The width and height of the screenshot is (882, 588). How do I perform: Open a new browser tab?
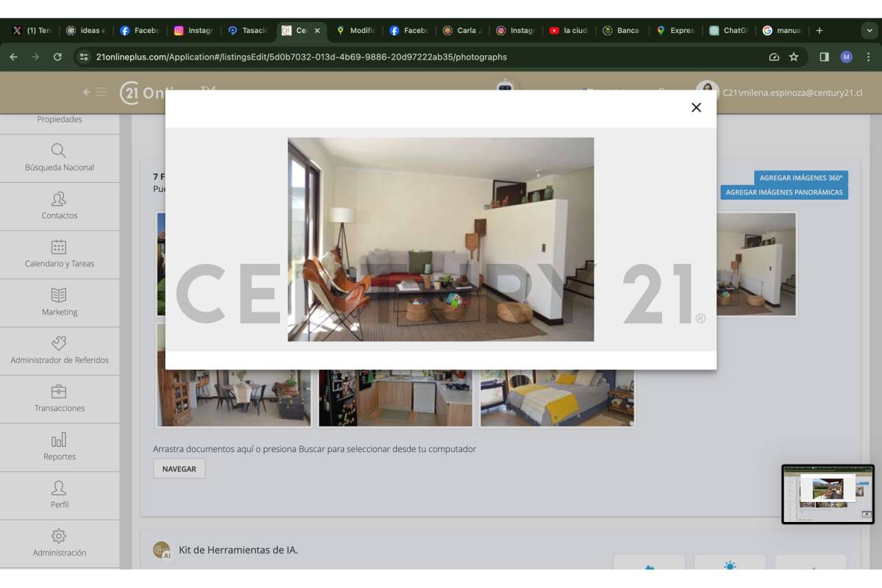820,31
